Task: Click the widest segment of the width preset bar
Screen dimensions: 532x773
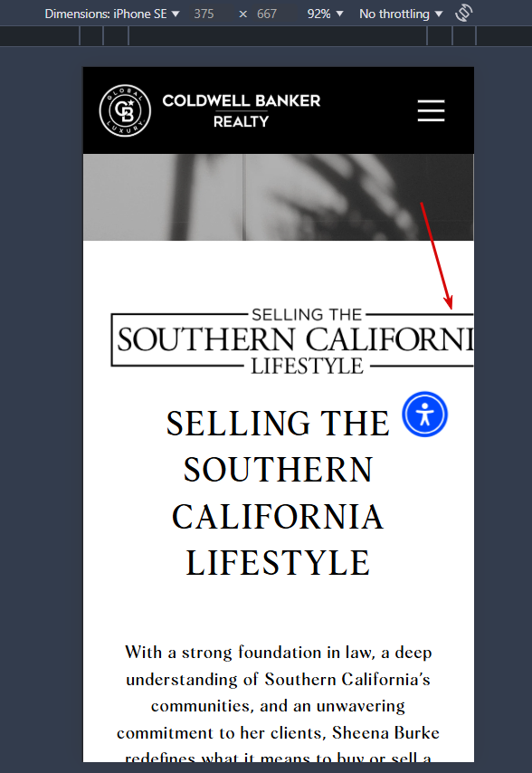Action: (278, 36)
